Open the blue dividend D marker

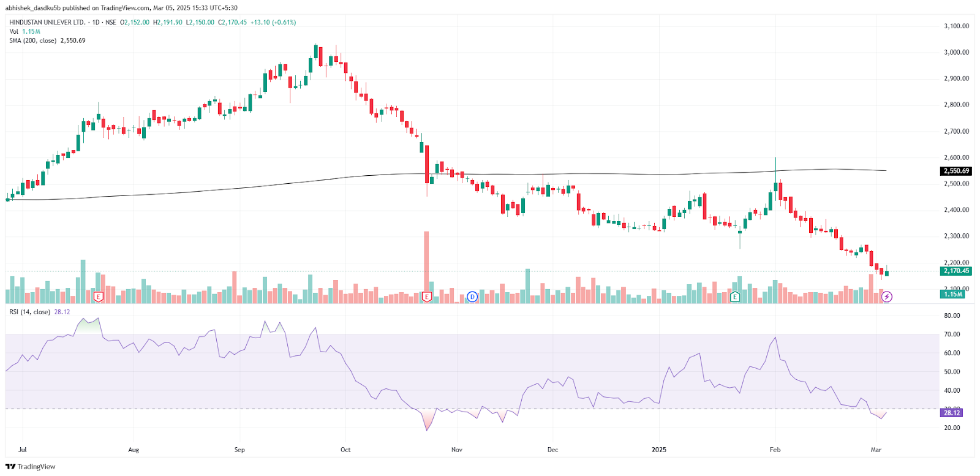click(472, 297)
